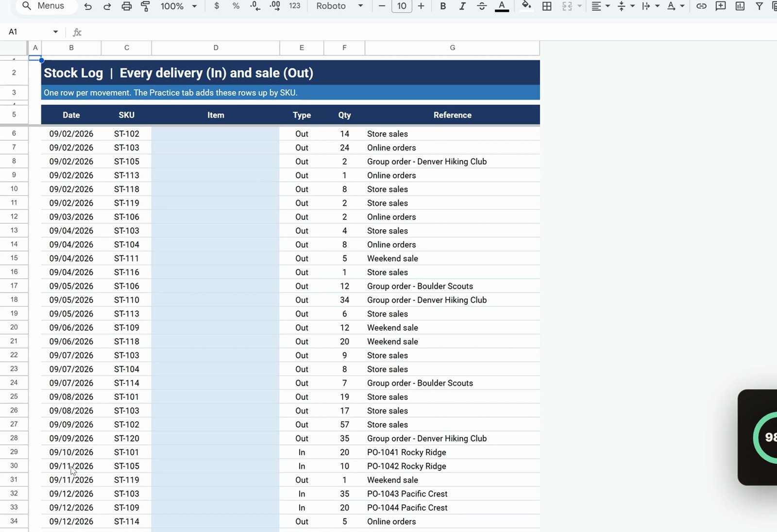Select cell 'Group order - Boulder Scouts' in row 17
Image resolution: width=777 pixels, height=532 pixels.
(452, 286)
